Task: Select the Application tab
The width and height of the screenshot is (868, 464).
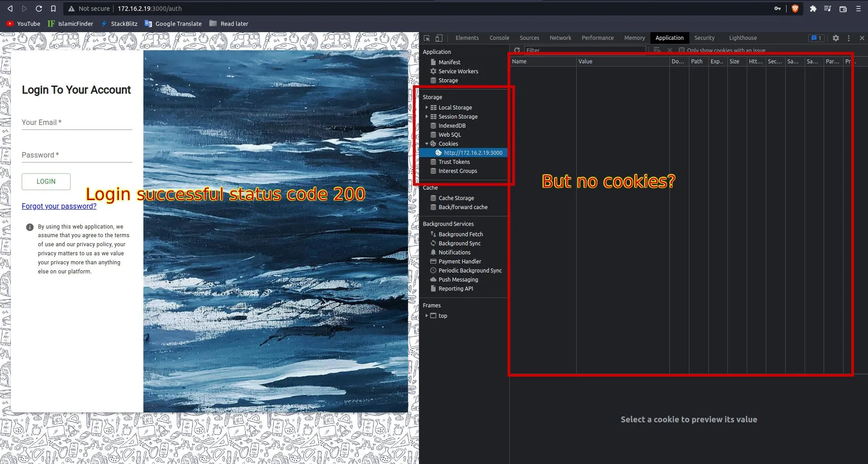Action: [669, 38]
